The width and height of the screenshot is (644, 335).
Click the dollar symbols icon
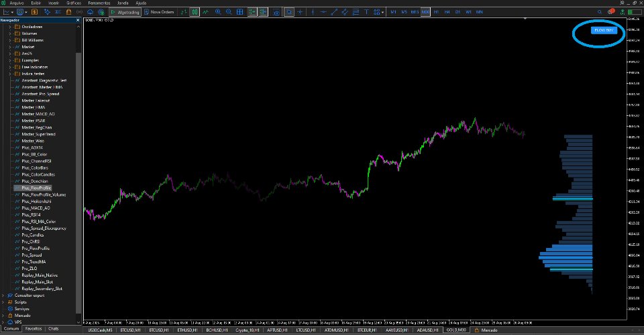(34, 12)
